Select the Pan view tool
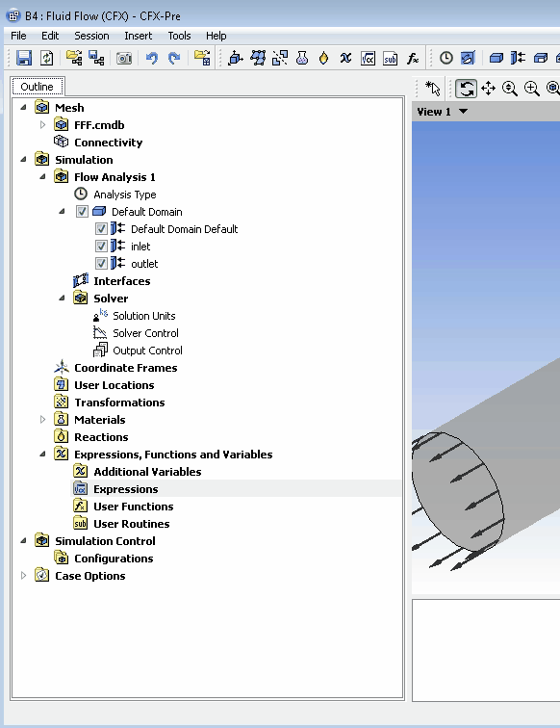 tap(488, 89)
